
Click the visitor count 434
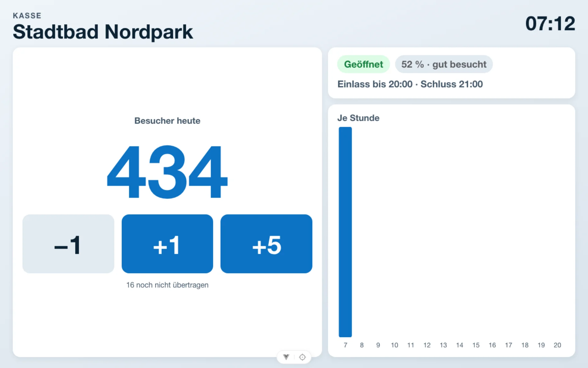pyautogui.click(x=167, y=172)
